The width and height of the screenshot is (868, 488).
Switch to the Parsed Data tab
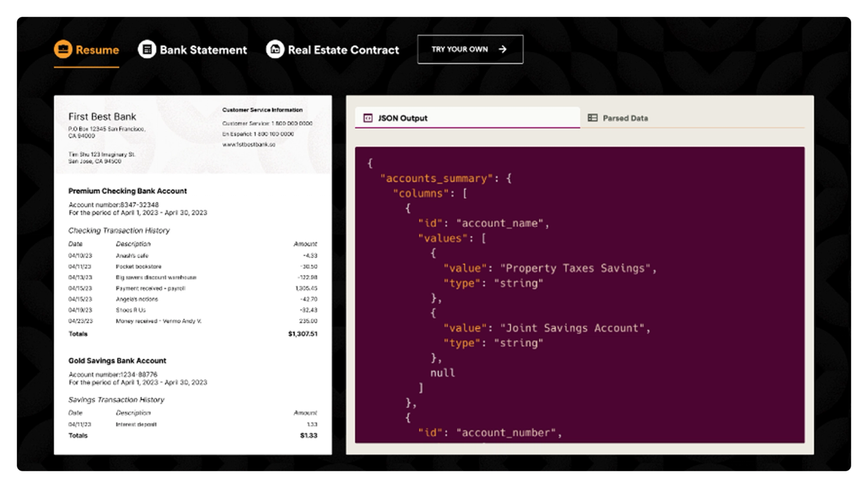click(692, 118)
